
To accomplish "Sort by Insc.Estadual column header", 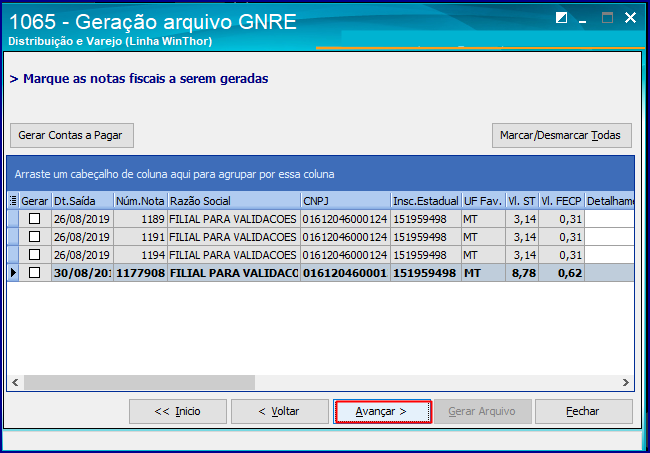I will pos(426,201).
